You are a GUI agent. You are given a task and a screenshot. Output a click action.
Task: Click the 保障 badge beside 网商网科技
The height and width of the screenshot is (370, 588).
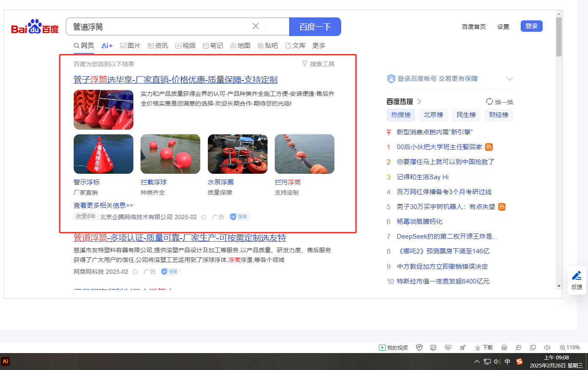click(171, 272)
